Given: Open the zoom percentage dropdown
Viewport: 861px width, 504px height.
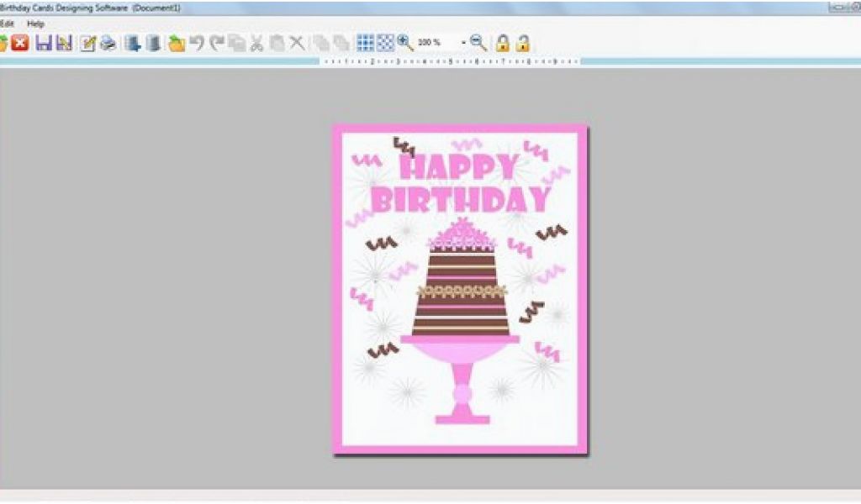Looking at the screenshot, I should click(x=463, y=43).
